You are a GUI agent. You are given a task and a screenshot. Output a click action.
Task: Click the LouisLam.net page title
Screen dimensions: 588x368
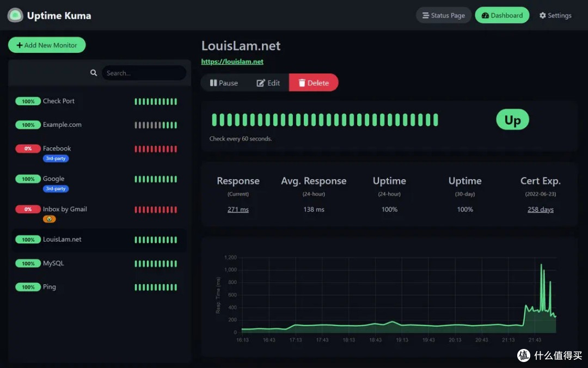click(x=241, y=46)
